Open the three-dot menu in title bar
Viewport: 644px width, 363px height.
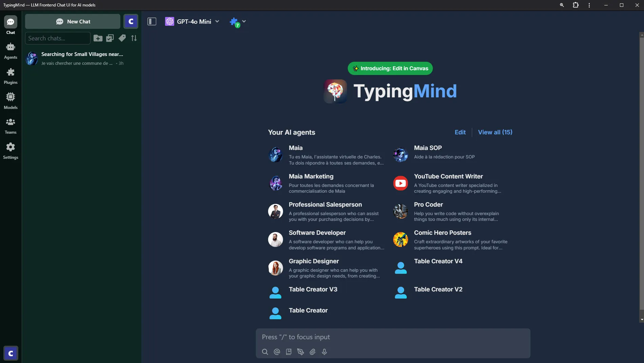tap(589, 5)
